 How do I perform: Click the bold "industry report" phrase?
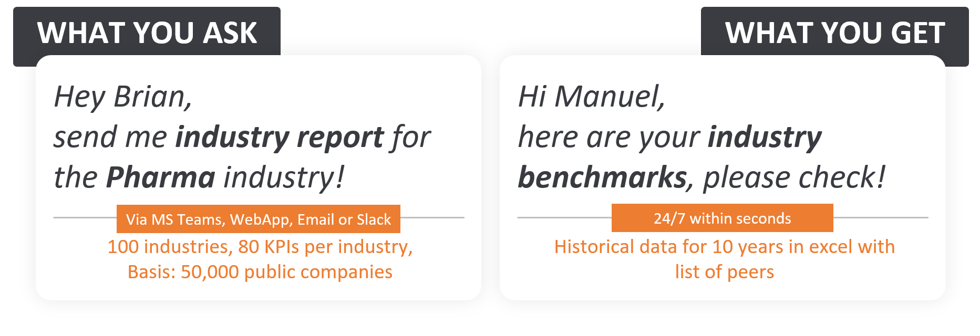click(x=279, y=138)
